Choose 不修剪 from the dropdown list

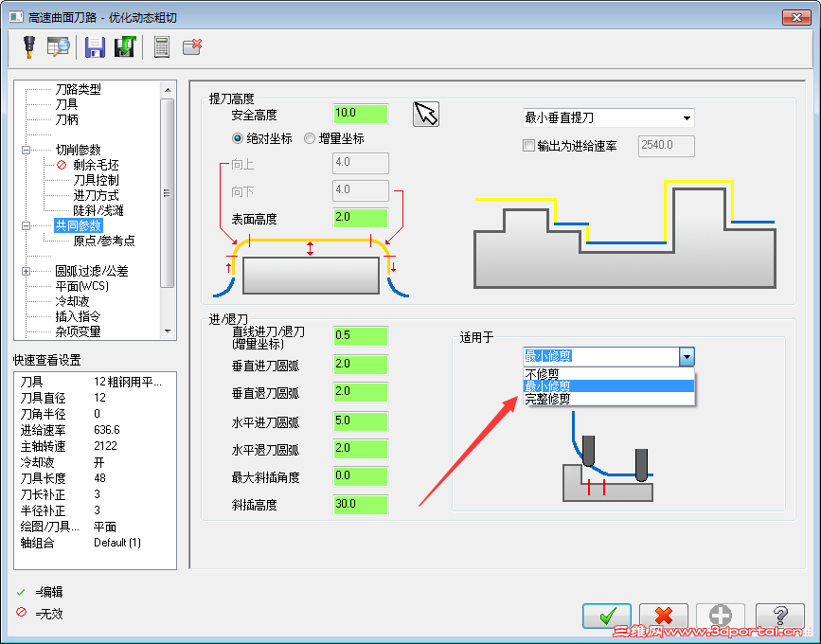click(x=609, y=374)
